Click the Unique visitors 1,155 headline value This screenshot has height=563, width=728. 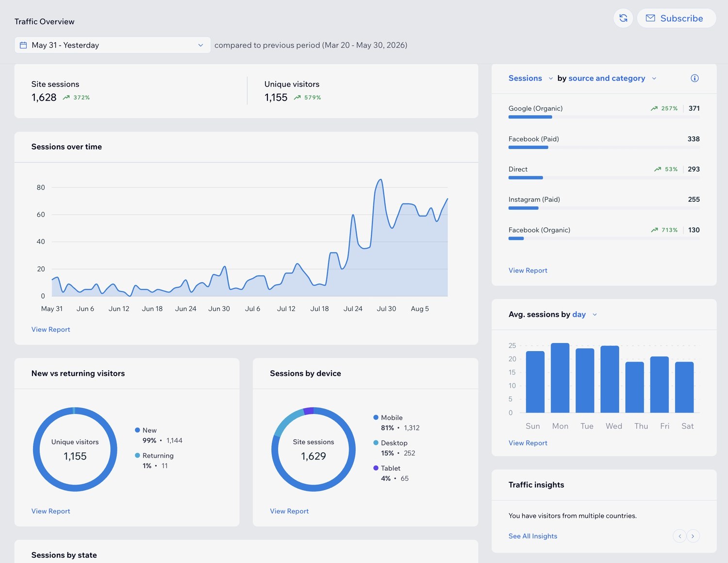tap(276, 98)
